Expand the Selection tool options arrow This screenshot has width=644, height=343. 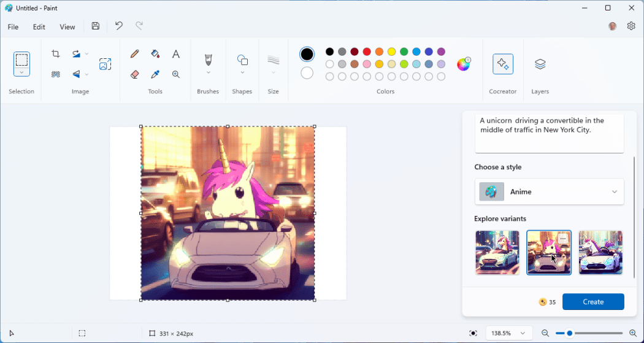click(21, 72)
